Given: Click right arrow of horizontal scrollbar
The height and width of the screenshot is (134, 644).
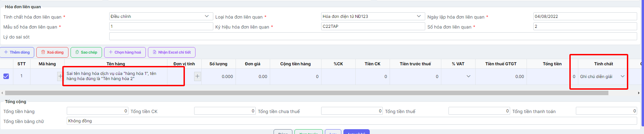Looking at the screenshot, I should tap(639, 93).
